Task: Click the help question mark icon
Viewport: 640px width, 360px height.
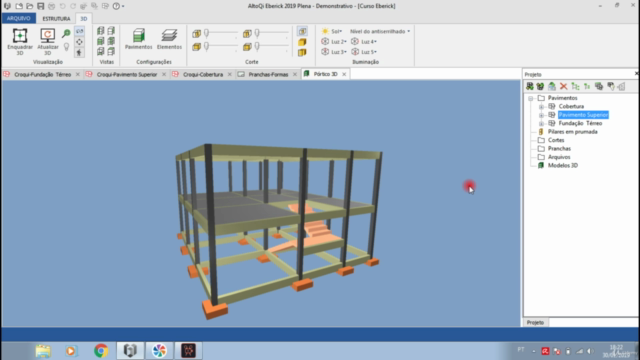Action: tap(116, 6)
